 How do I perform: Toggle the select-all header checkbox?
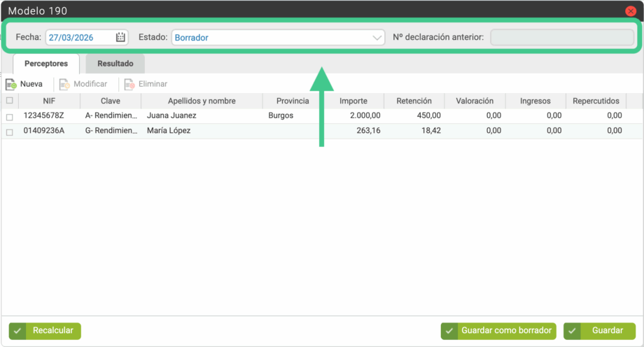pyautogui.click(x=9, y=101)
